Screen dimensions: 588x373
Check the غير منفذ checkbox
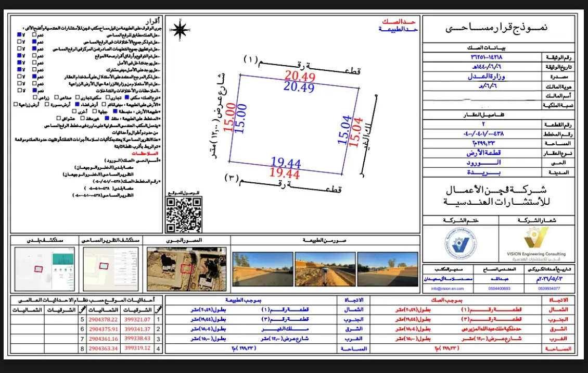point(83,118)
